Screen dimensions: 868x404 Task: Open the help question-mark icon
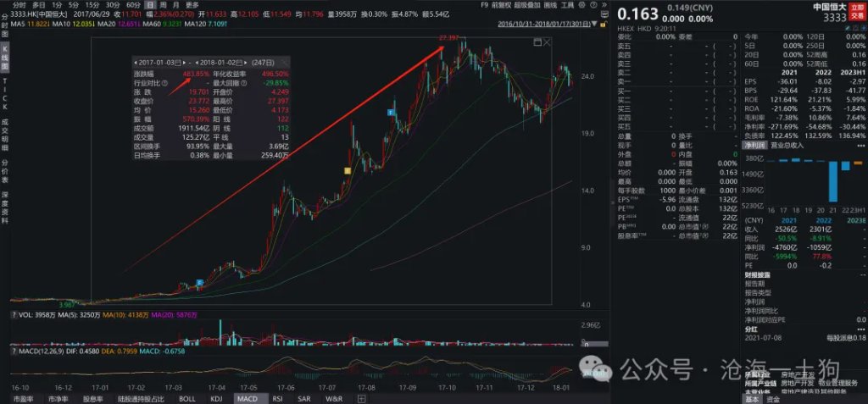point(593,5)
